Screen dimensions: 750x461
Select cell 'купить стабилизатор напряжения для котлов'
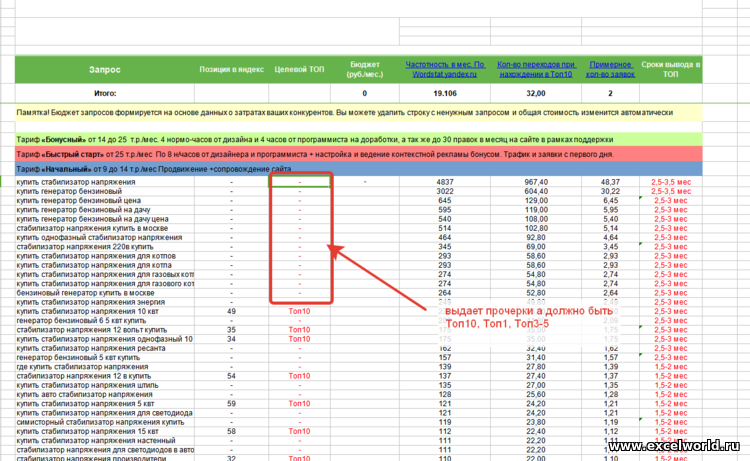point(105,256)
